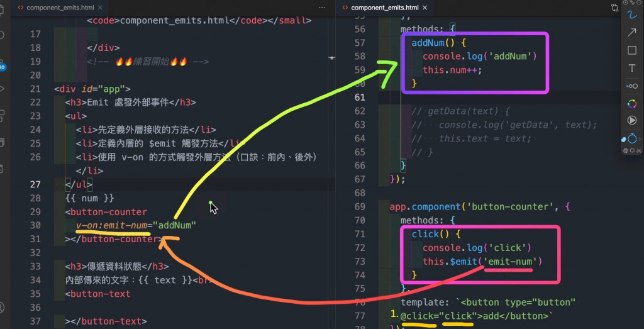Click line number 69 in right editor
This screenshot has height=329, width=644.
click(x=360, y=206)
